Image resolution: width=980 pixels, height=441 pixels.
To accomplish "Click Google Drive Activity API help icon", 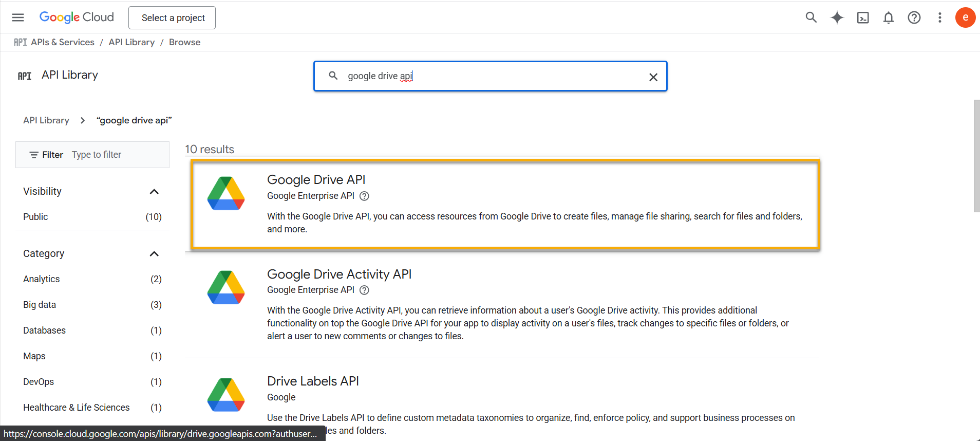I will [364, 290].
